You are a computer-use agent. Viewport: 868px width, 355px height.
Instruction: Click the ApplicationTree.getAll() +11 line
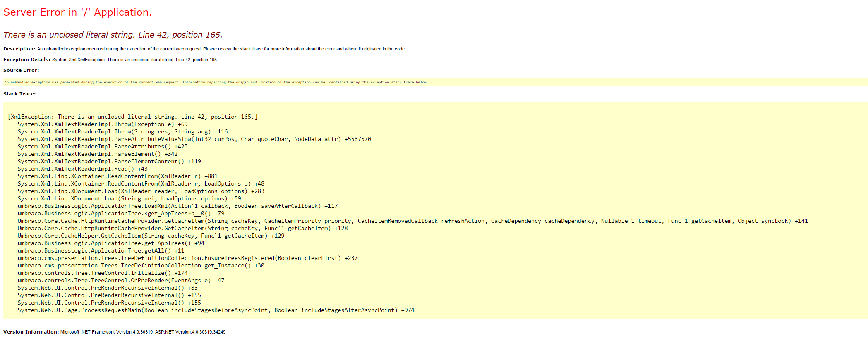101,251
